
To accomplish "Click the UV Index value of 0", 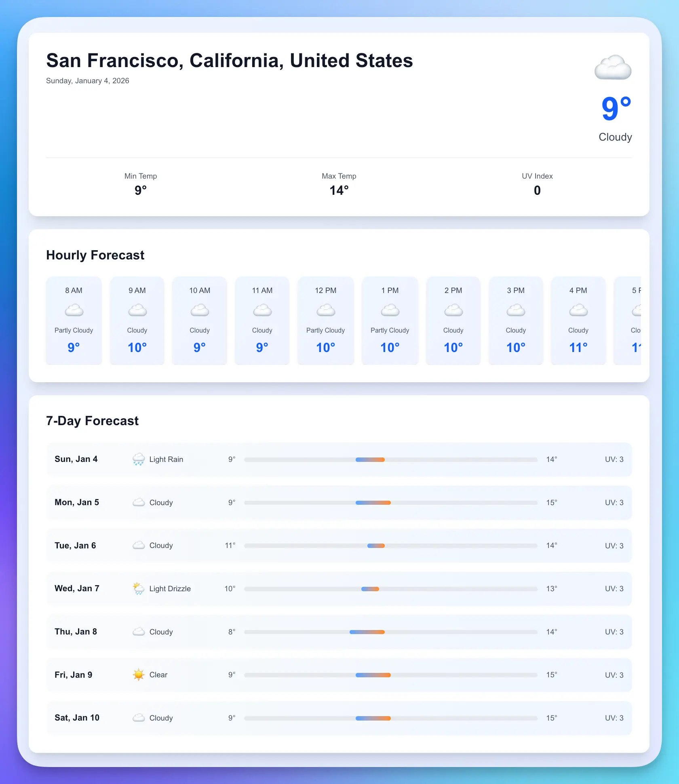I will pos(537,190).
